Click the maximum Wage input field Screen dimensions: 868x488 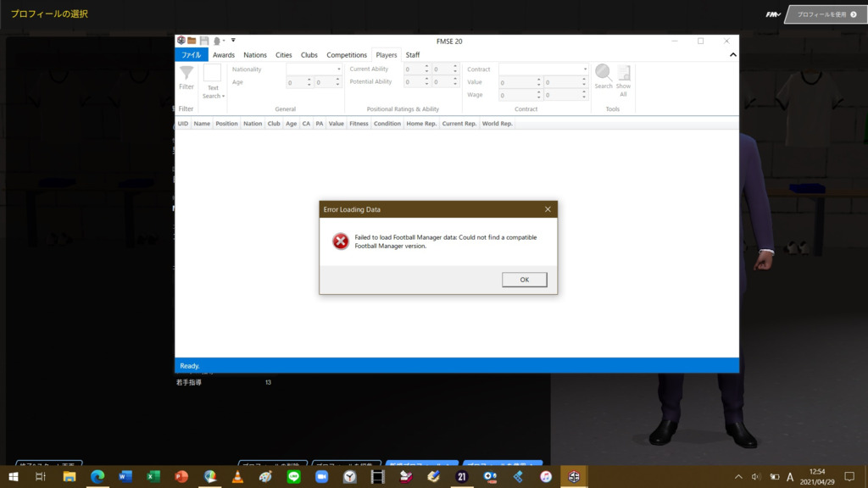pyautogui.click(x=563, y=95)
